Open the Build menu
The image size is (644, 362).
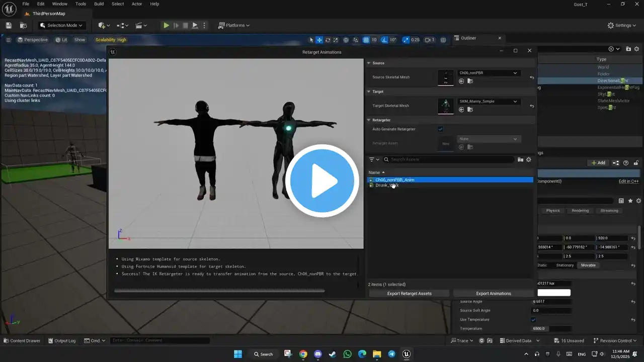click(x=99, y=4)
